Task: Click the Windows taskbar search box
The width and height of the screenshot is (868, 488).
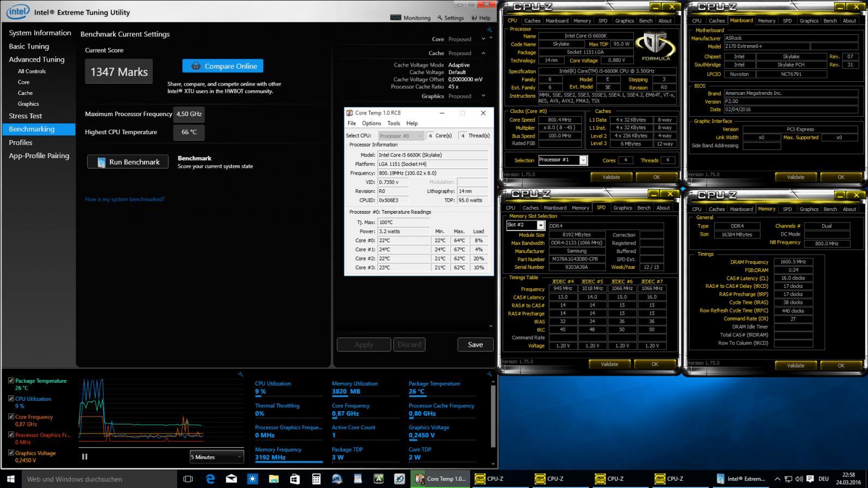Action: coord(99,479)
